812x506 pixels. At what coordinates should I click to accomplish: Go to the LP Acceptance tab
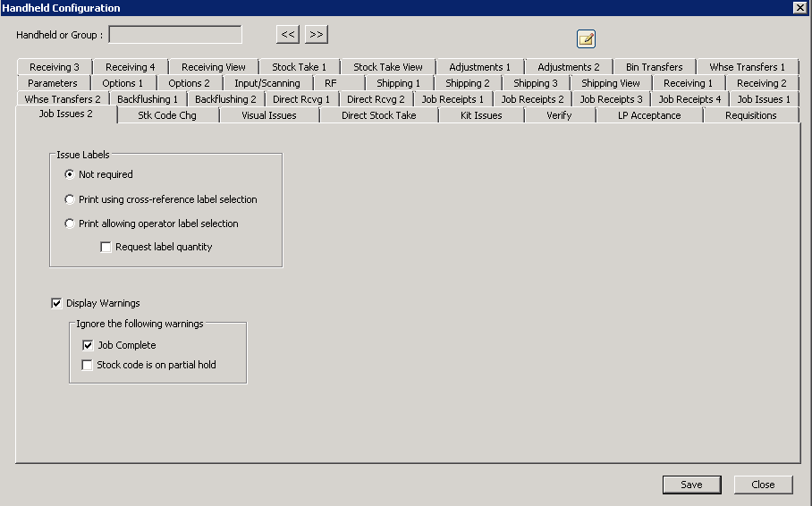[649, 115]
